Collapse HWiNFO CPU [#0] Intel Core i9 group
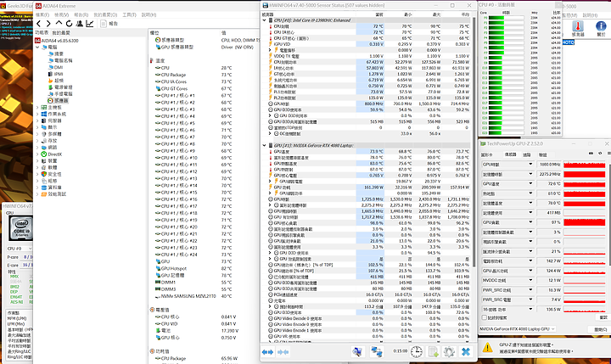The width and height of the screenshot is (611, 364). tap(265, 20)
